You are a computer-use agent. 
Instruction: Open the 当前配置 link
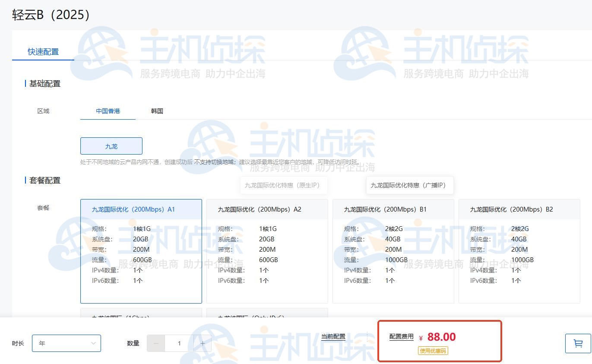coord(333,336)
